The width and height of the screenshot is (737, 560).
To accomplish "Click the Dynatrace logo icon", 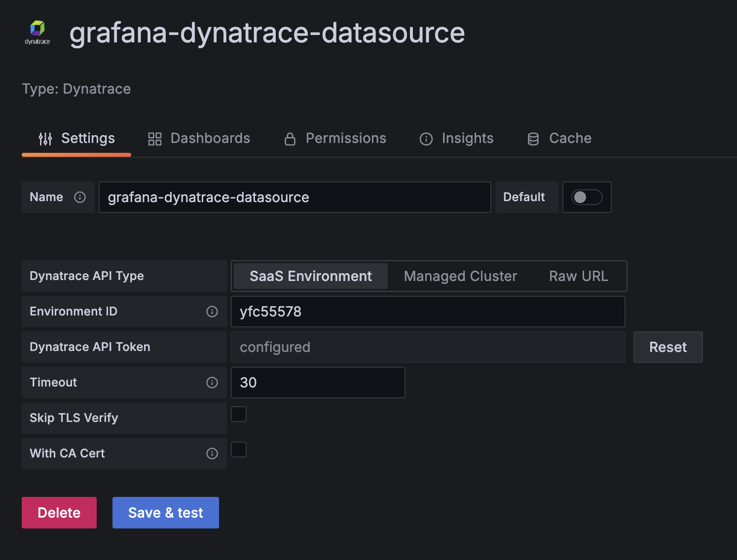I will click(x=37, y=33).
